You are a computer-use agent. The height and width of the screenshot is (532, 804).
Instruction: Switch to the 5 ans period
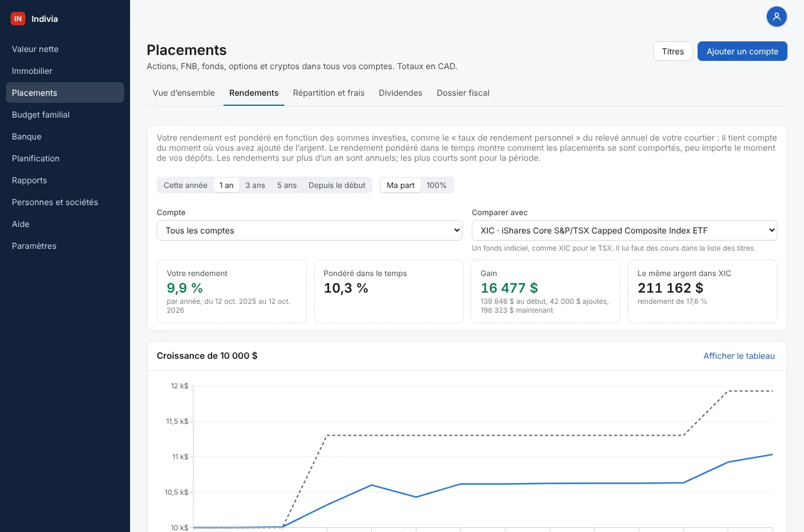(287, 185)
